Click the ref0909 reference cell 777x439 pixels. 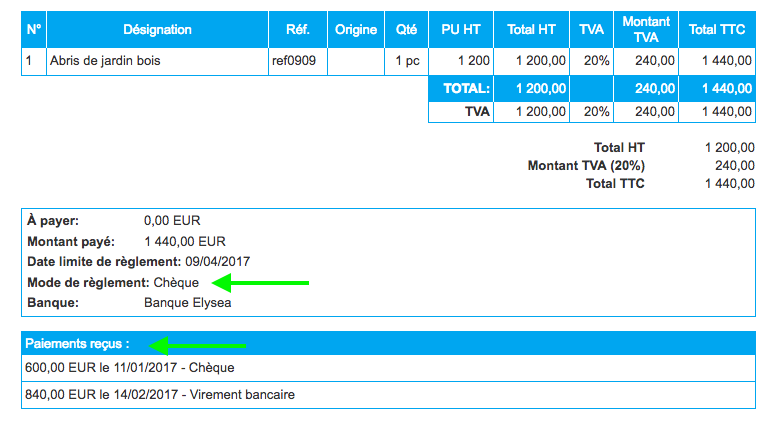[x=294, y=61]
